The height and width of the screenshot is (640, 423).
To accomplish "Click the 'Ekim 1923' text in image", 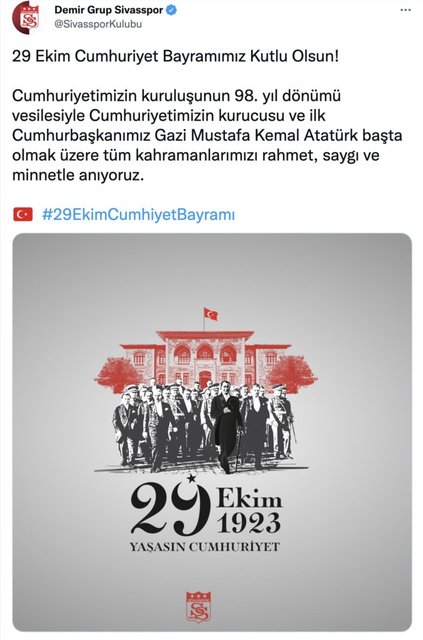I will pos(249,511).
